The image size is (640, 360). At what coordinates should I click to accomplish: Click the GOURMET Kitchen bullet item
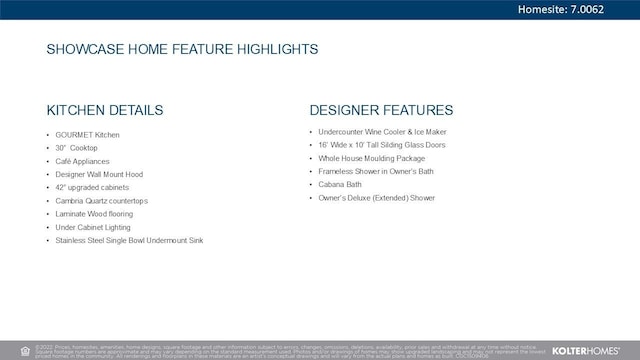click(x=87, y=135)
